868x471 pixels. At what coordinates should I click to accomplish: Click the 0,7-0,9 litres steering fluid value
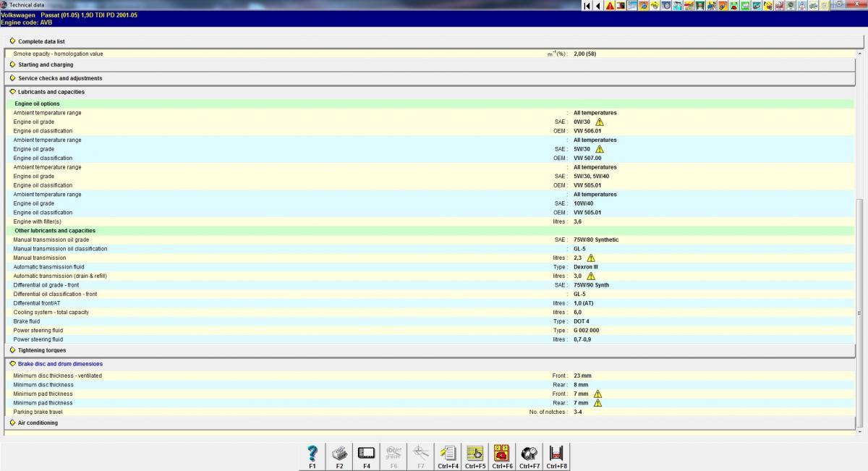(582, 339)
